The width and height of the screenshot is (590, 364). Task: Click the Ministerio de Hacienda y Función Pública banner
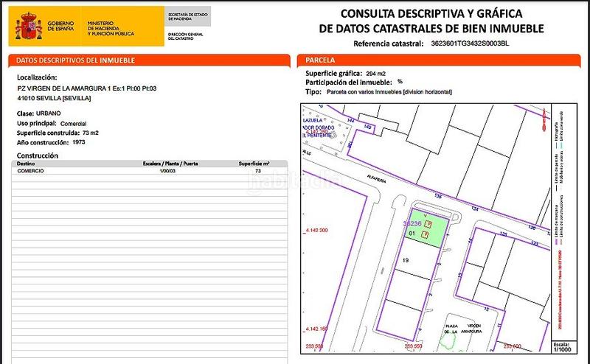coord(111,29)
